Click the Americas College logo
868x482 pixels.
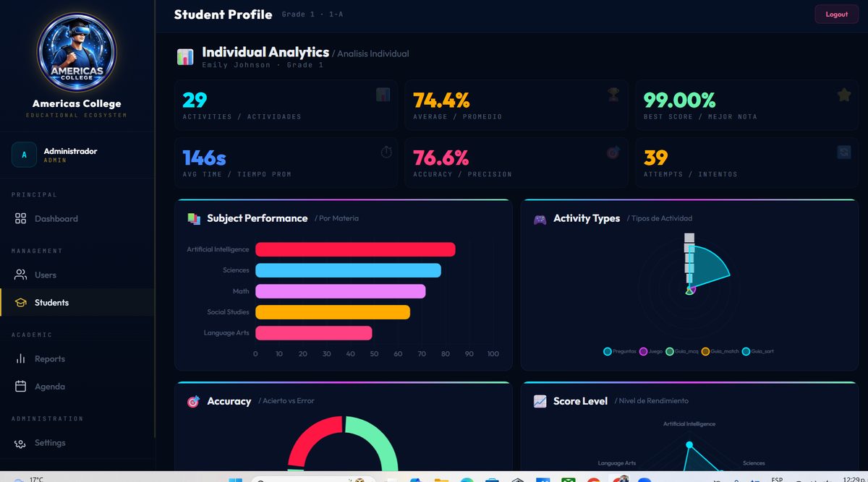77,53
